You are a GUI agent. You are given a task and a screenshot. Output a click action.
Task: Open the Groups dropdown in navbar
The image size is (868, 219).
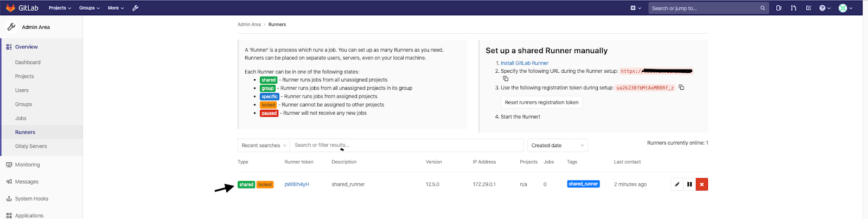pyautogui.click(x=90, y=8)
